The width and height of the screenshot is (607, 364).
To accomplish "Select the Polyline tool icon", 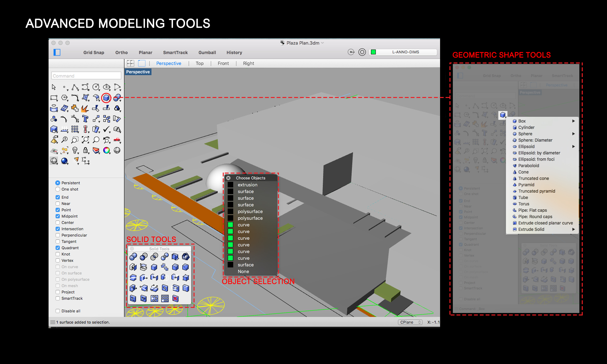I will pos(75,87).
